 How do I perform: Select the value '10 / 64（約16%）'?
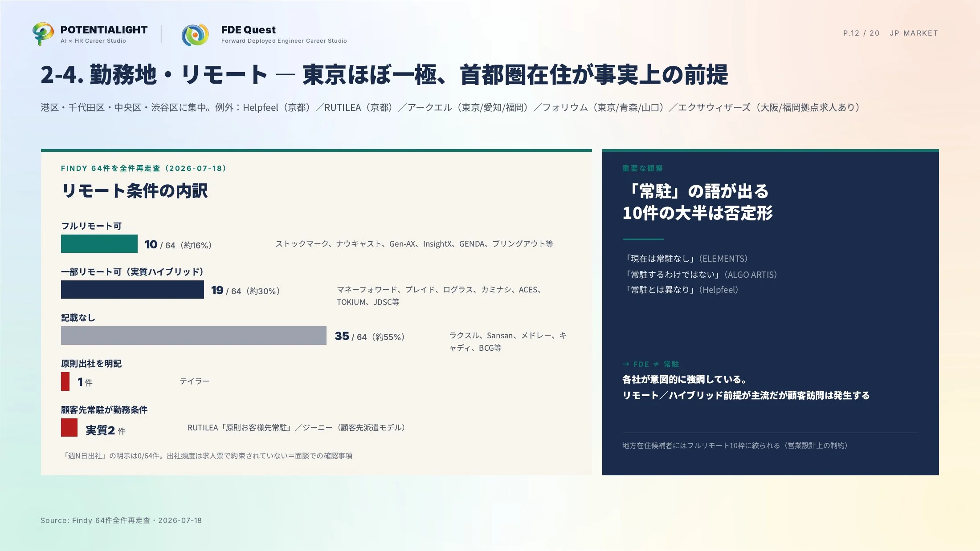coord(178,244)
